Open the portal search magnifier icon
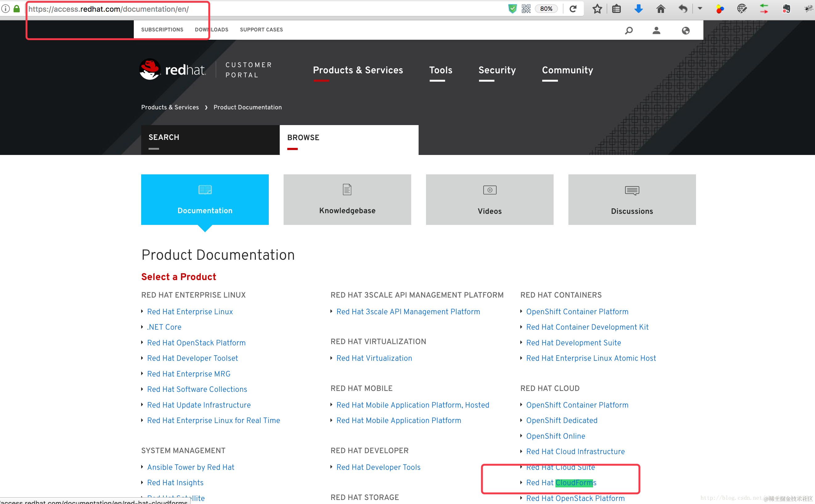This screenshot has width=815, height=504. 629,31
